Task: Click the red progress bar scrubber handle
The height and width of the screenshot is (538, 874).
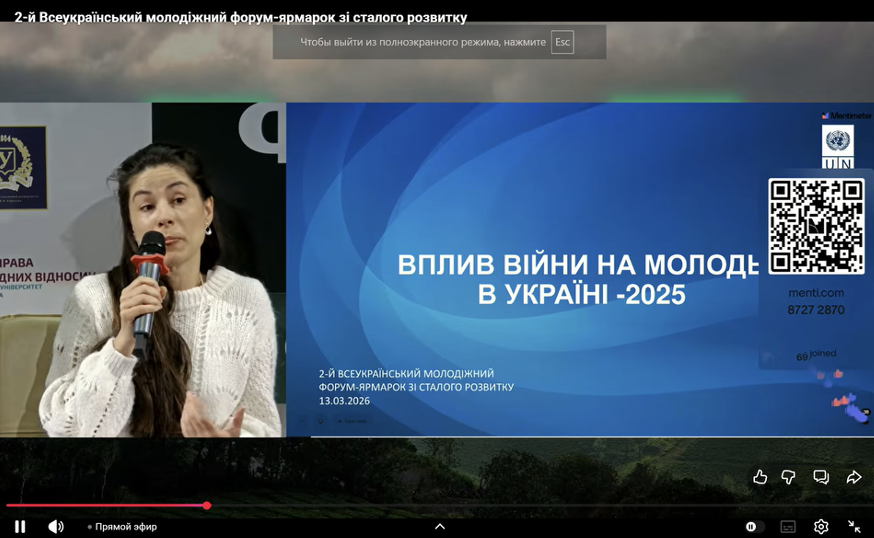Action: pos(207,506)
